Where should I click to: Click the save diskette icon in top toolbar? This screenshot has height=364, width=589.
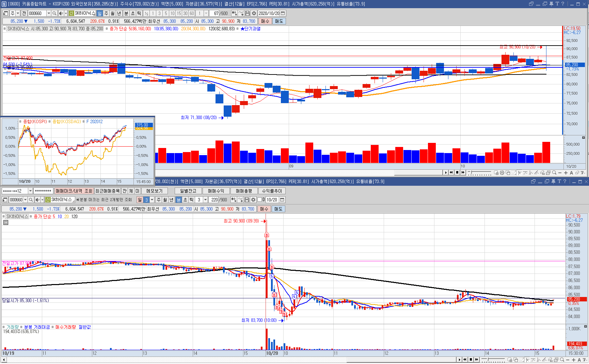(x=248, y=13)
